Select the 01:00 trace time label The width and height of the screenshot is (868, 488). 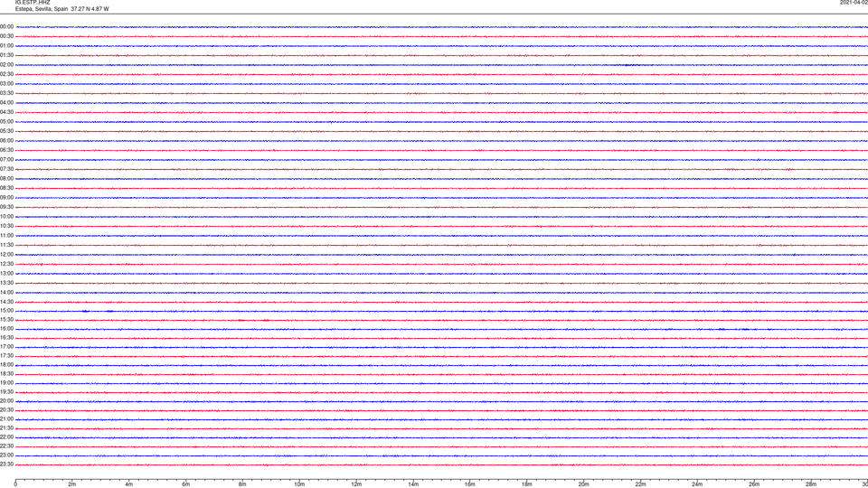[6, 46]
